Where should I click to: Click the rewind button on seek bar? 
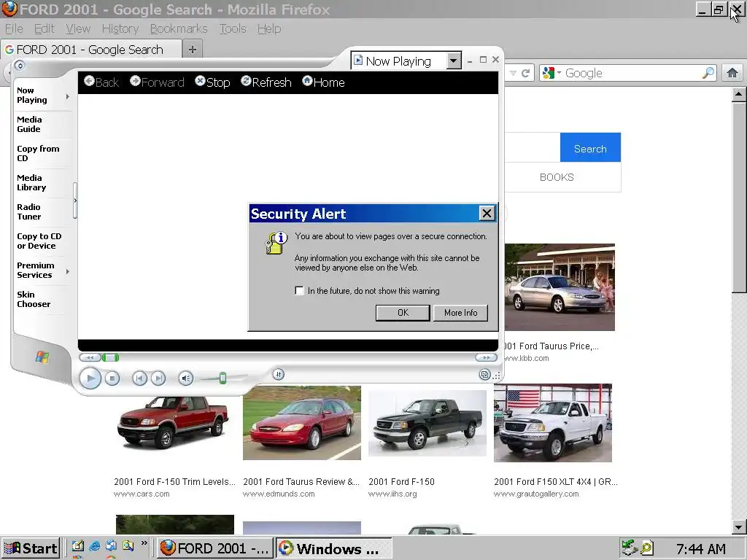click(x=90, y=357)
